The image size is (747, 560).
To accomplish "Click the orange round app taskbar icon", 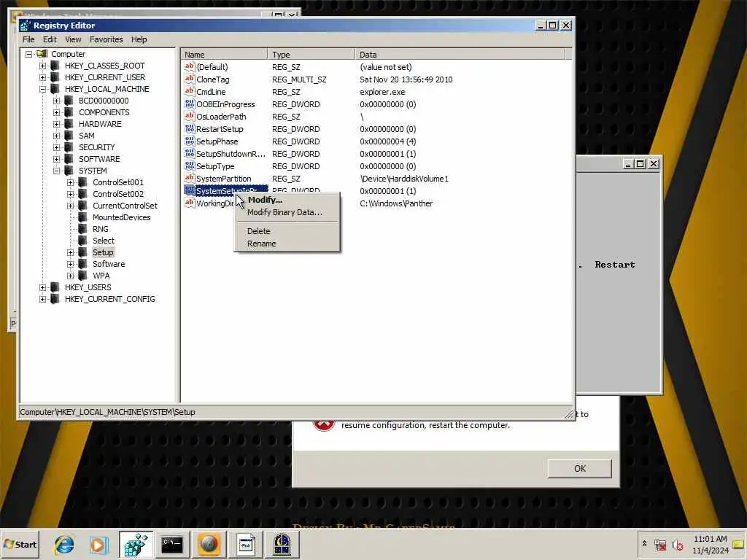I will [209, 544].
